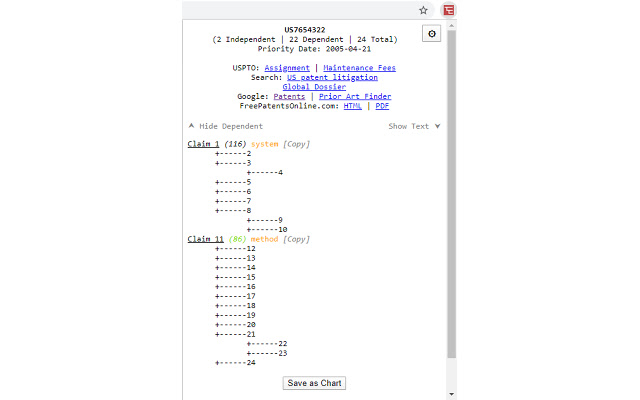Click the '2 Independent' count text
This screenshot has width=640, height=400.
coord(246,40)
